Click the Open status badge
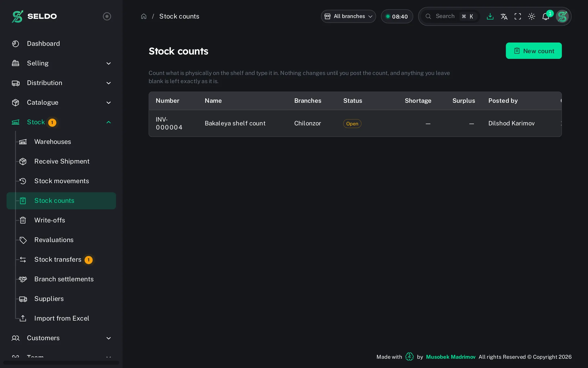The width and height of the screenshot is (588, 368). [x=352, y=123]
